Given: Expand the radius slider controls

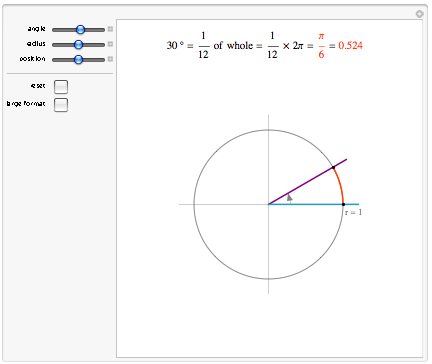Looking at the screenshot, I should click(x=110, y=44).
